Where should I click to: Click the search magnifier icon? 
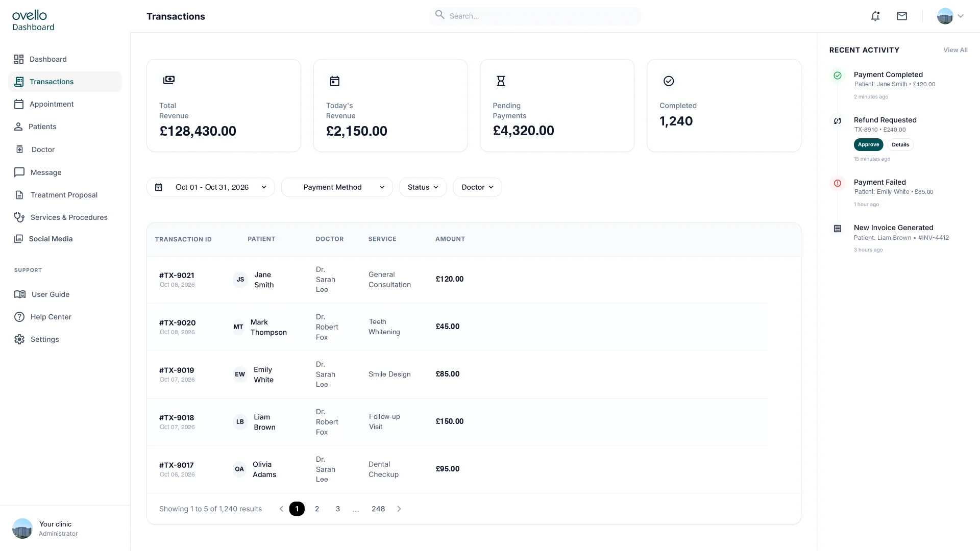(439, 15)
